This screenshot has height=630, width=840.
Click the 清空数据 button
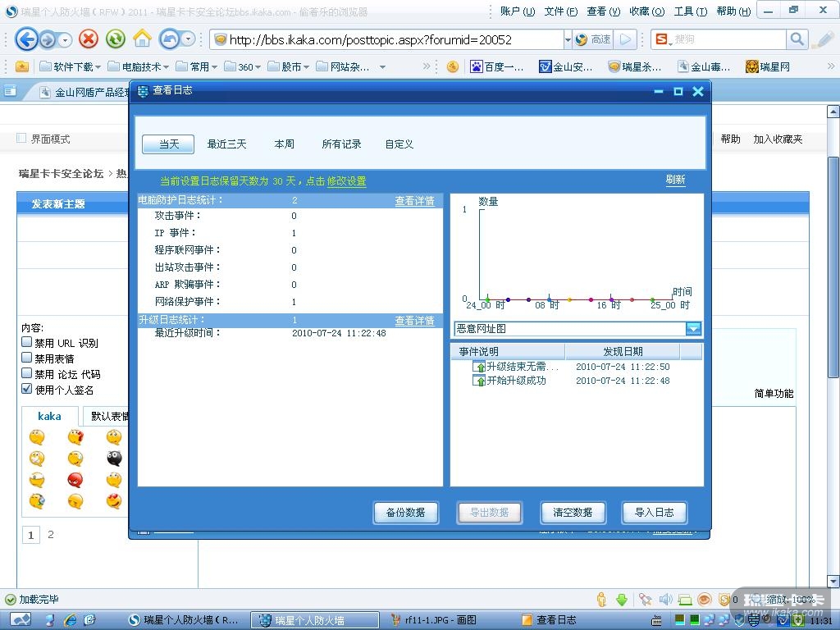(573, 513)
